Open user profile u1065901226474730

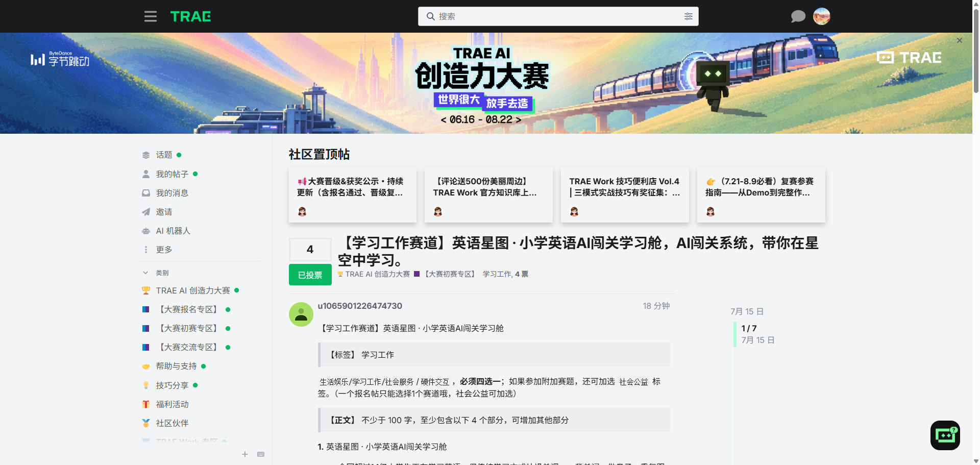pos(360,306)
